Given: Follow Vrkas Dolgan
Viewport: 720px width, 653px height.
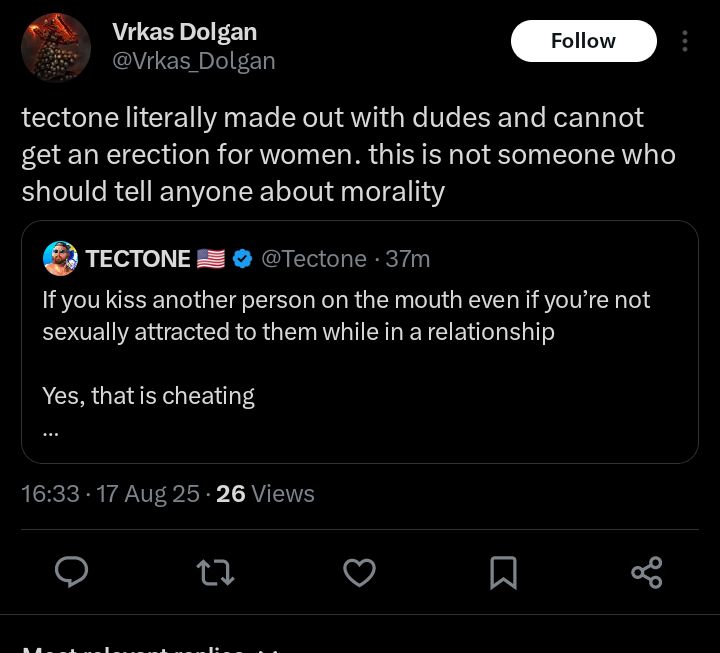Looking at the screenshot, I should click(x=583, y=41).
